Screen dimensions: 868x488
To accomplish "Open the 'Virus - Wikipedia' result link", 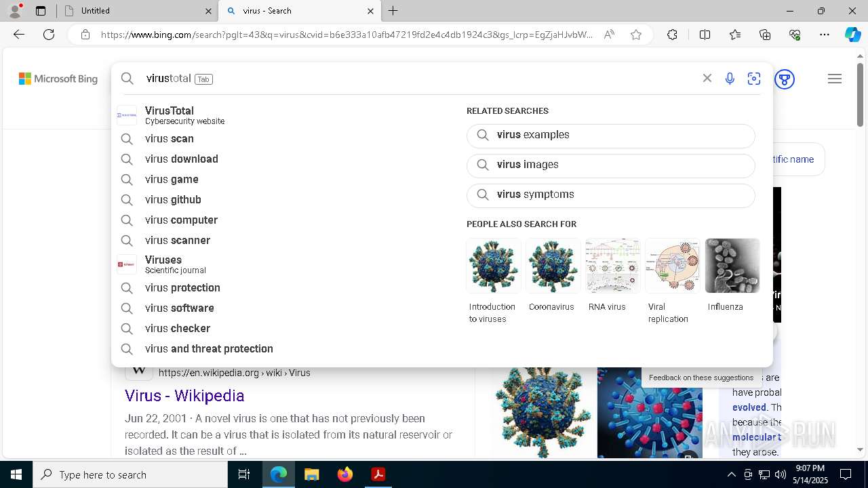I will coord(184,395).
